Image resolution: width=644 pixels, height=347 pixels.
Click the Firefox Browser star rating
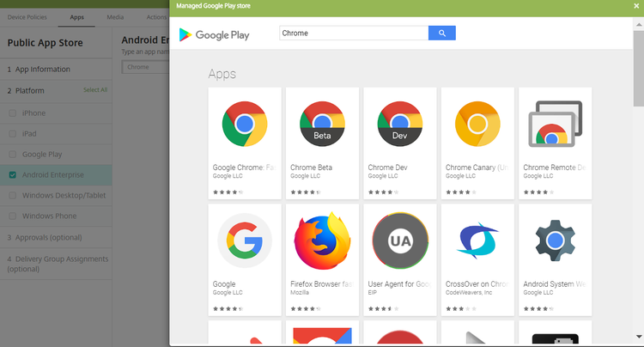[306, 309]
